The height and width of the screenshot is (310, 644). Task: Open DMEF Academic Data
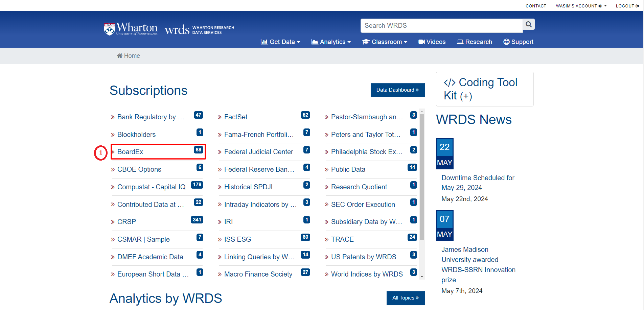tap(150, 257)
